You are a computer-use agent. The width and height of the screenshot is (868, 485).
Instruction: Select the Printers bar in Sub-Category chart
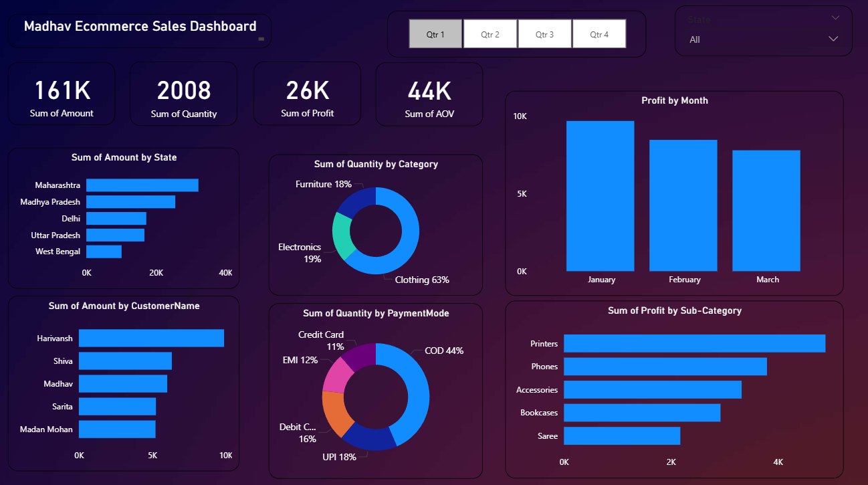point(693,343)
